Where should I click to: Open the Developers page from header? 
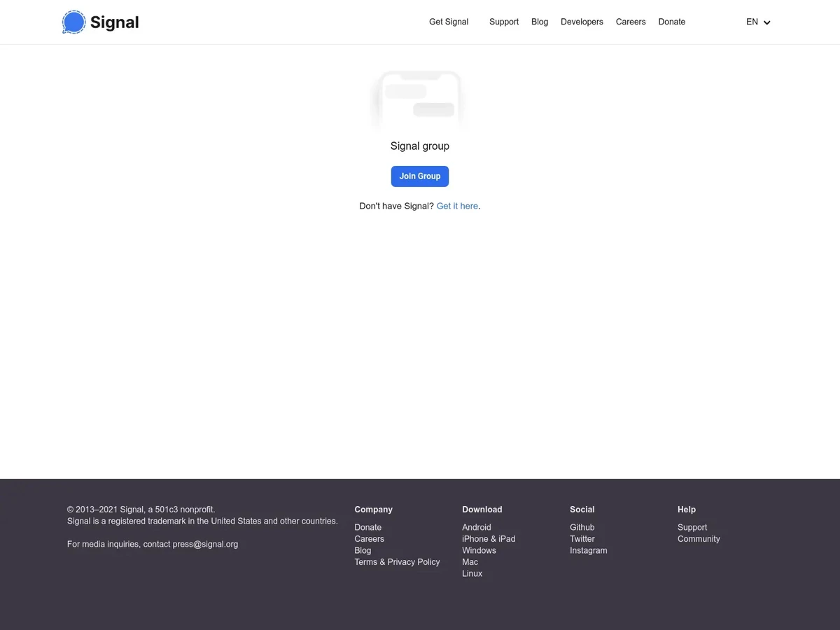pyautogui.click(x=582, y=22)
